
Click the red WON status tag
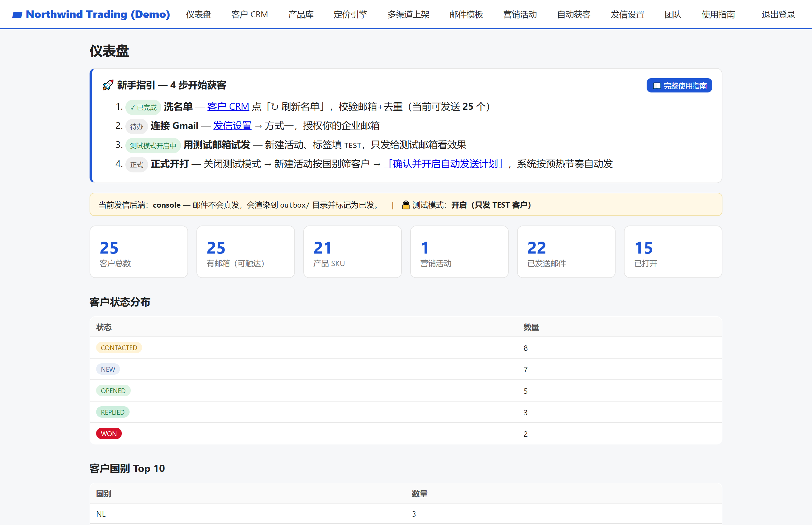109,434
